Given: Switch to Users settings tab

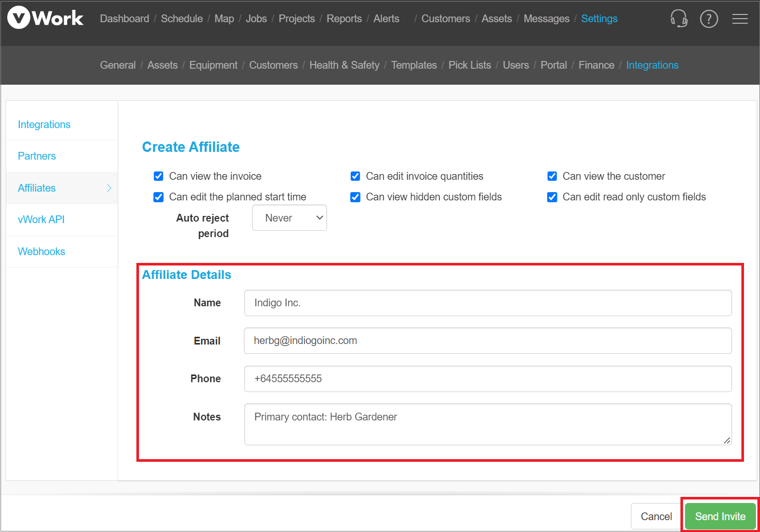Looking at the screenshot, I should click(x=516, y=65).
